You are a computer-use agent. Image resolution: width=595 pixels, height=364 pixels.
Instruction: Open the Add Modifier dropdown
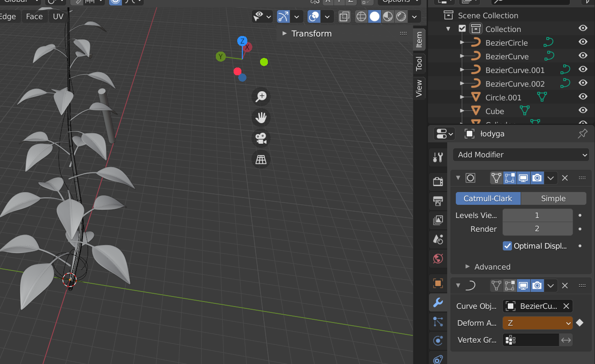(x=521, y=155)
